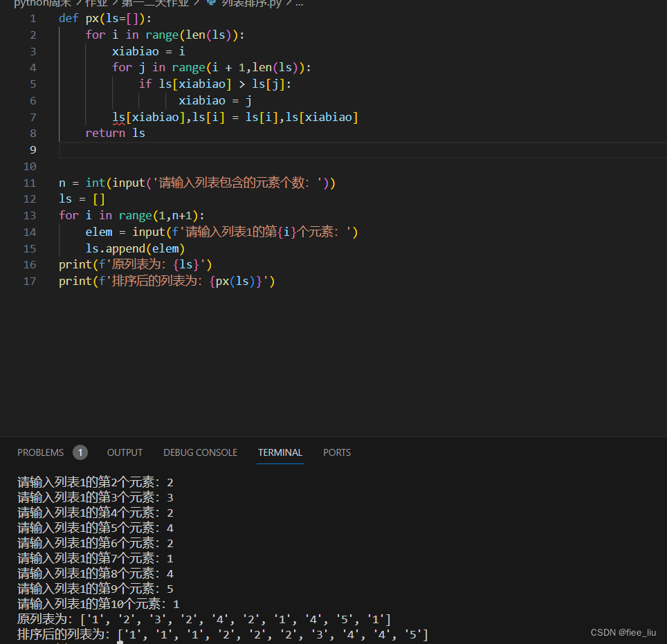Open the PORTS tab

tap(337, 452)
